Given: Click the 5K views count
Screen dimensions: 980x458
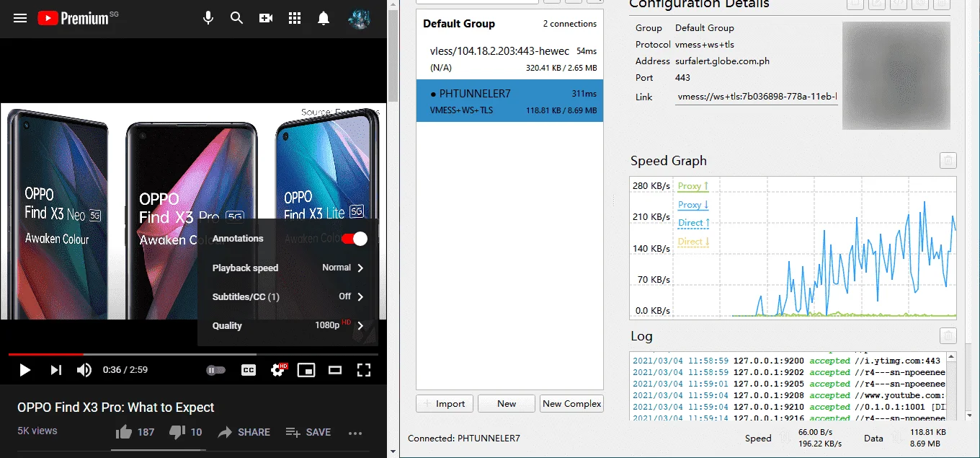Looking at the screenshot, I should 37,431.
